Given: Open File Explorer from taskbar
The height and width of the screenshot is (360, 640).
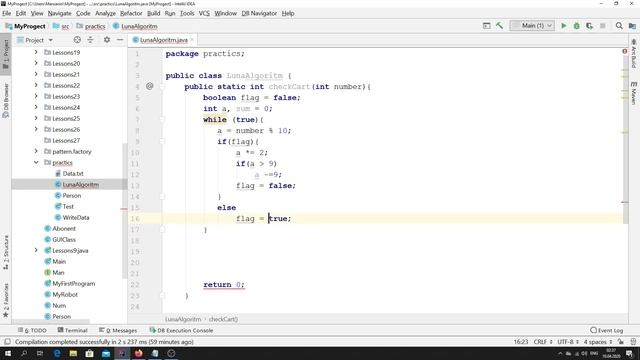Looking at the screenshot, I should pyautogui.click(x=73, y=353).
